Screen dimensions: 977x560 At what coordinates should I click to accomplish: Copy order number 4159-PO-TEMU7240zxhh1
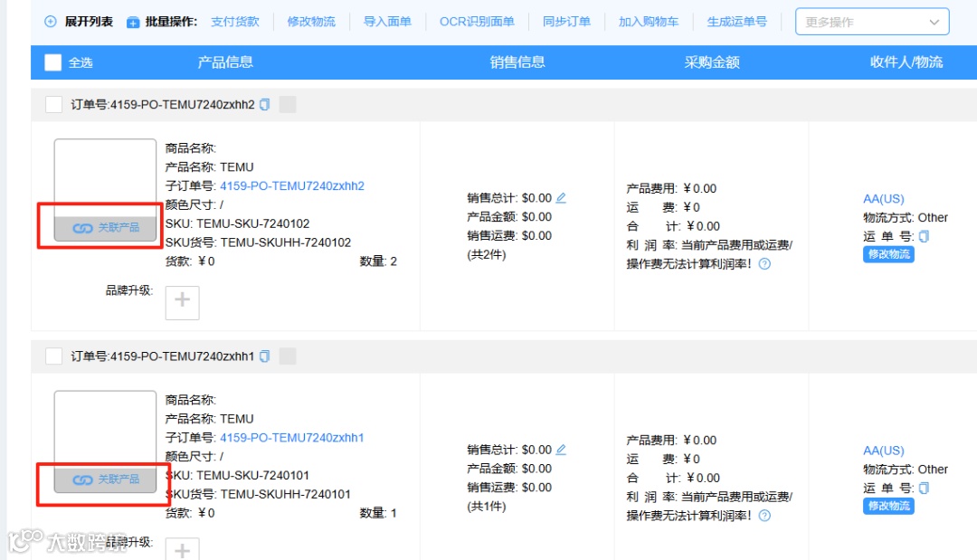click(265, 356)
